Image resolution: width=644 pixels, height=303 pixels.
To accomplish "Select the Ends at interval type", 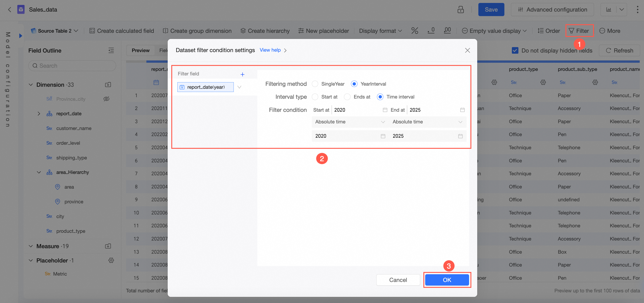I will pos(347,97).
